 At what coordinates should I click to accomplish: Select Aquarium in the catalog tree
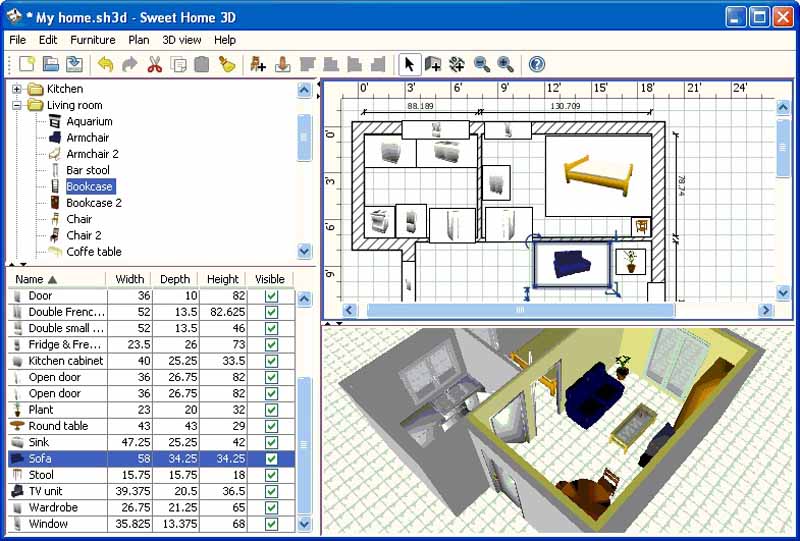89,121
